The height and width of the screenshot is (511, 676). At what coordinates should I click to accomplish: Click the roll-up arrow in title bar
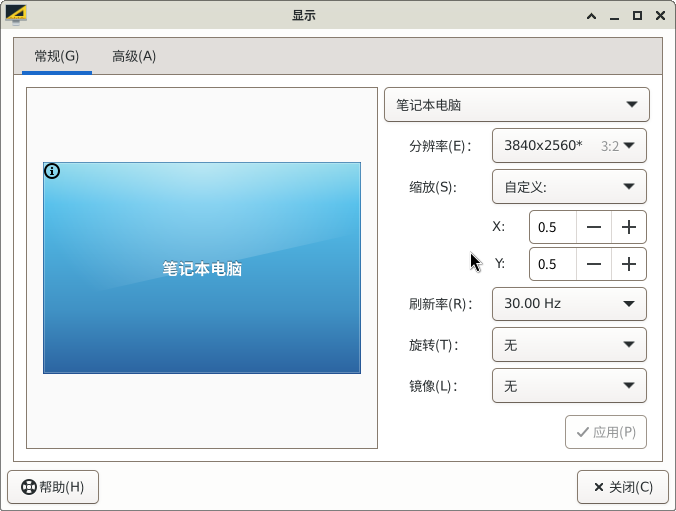(x=591, y=15)
